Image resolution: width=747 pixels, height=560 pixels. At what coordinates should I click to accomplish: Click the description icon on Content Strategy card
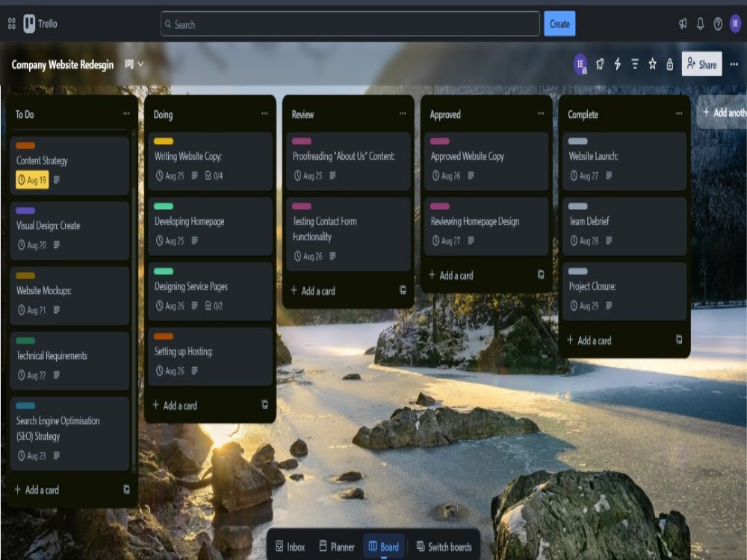pos(57,179)
